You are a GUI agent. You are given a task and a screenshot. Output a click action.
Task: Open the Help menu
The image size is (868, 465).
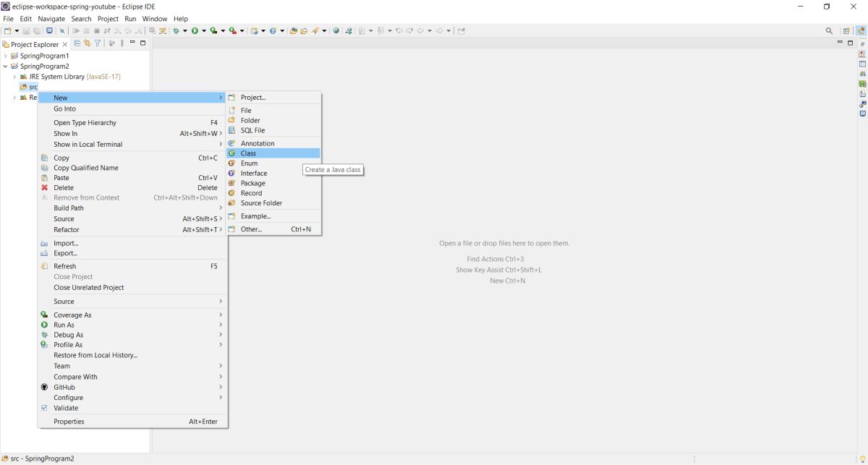(x=181, y=19)
